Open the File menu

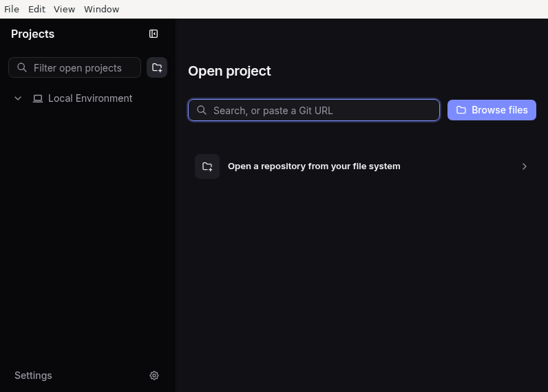point(12,9)
